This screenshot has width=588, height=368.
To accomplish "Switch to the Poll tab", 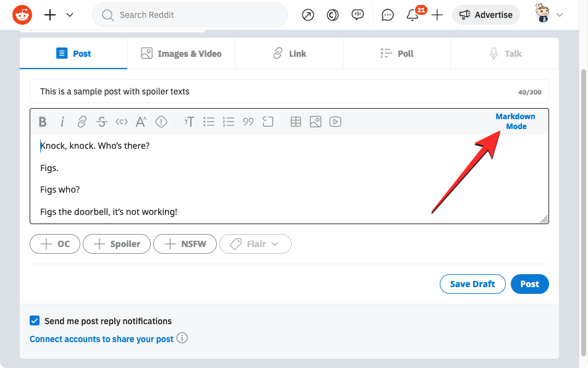I will [397, 54].
